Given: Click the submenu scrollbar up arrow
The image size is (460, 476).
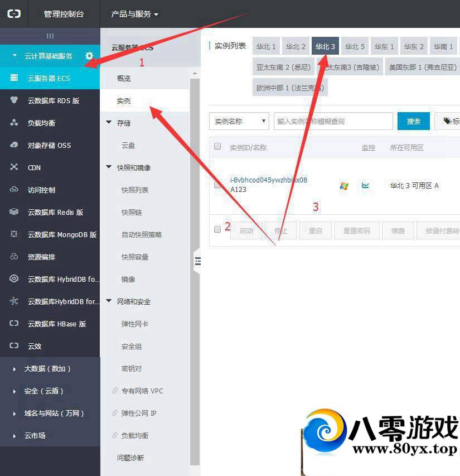Looking at the screenshot, I should pos(195,73).
